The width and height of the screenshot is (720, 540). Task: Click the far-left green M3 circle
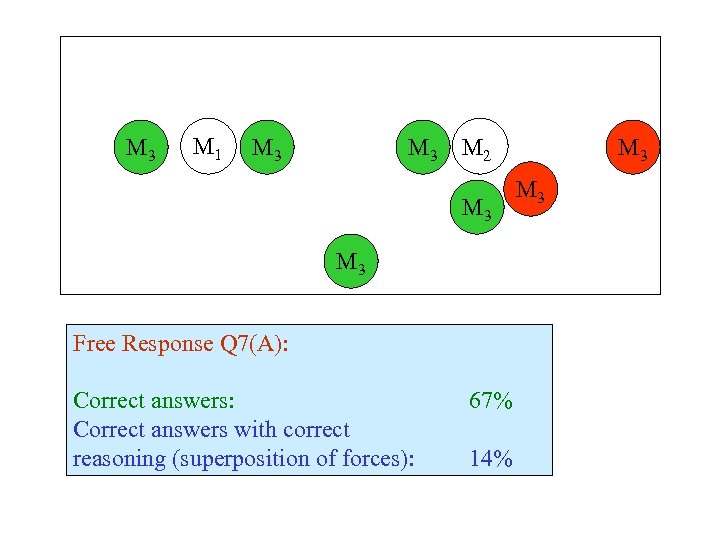[140, 149]
